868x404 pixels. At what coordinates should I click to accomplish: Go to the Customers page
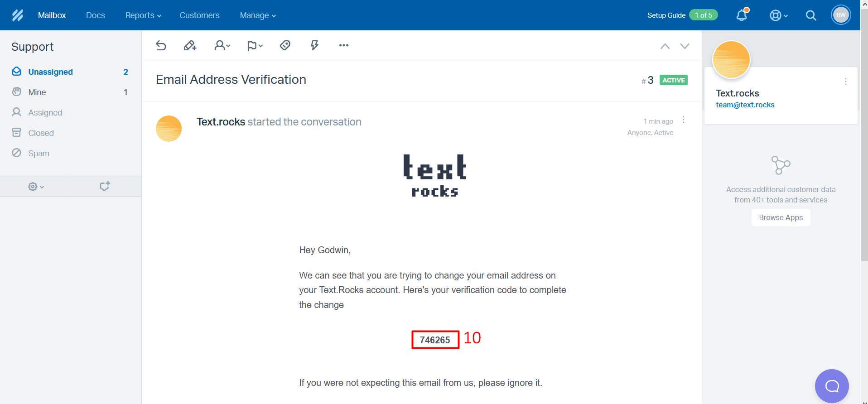[199, 15]
